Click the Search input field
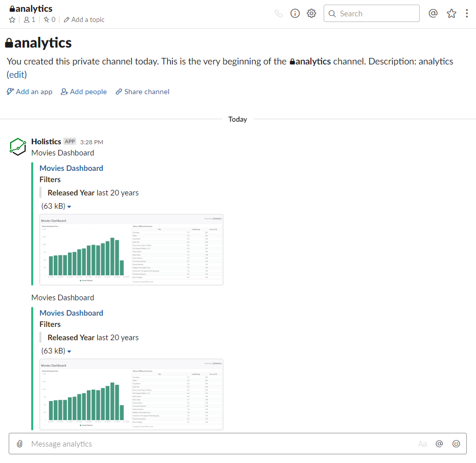The width and height of the screenshot is (476, 463). (x=372, y=13)
